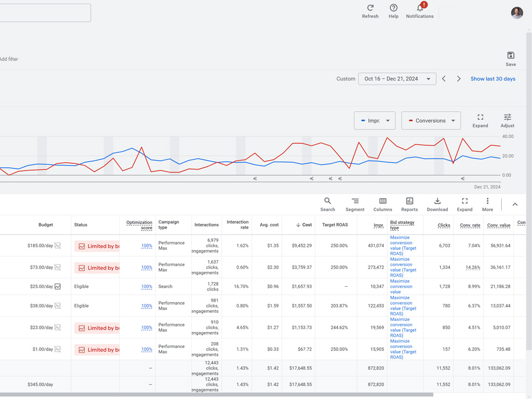Click budget icon beside $73.00/day
The height and width of the screenshot is (399, 532).
coord(57,267)
